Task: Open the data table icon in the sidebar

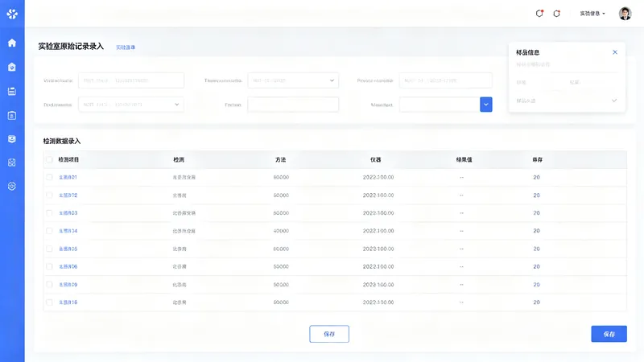Action: tap(12, 91)
